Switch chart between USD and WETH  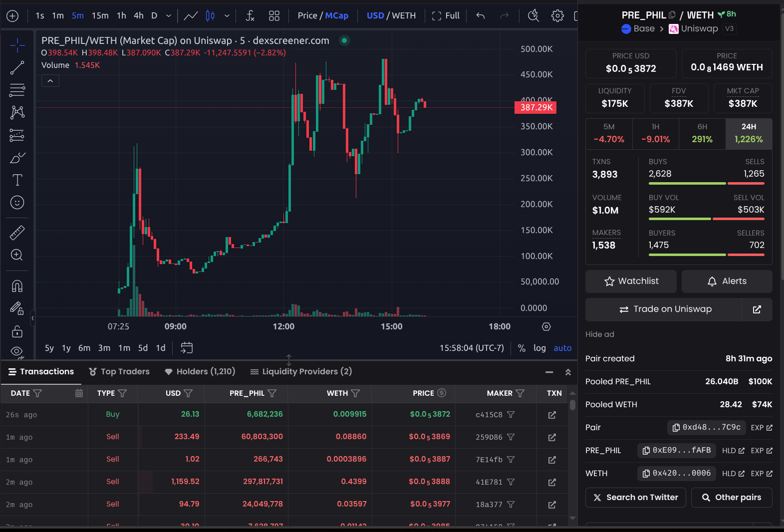point(391,15)
